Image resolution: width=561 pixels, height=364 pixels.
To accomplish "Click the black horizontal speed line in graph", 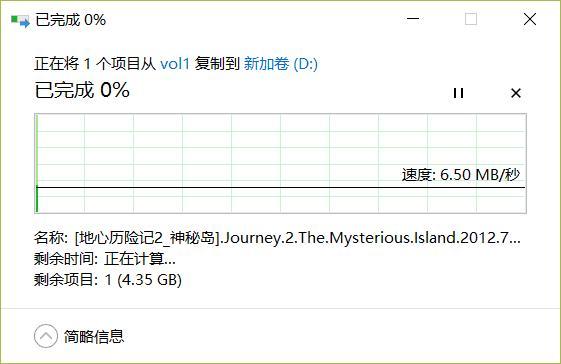I will 281,187.
